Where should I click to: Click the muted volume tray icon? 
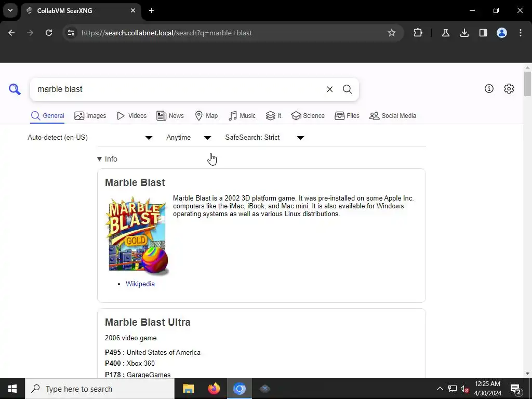click(464, 389)
